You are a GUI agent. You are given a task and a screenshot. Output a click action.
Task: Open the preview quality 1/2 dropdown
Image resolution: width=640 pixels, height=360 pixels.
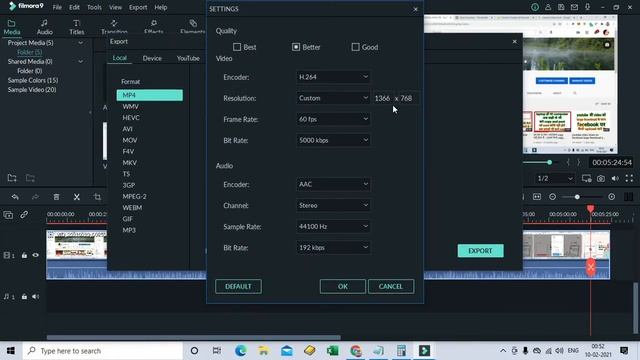pyautogui.click(x=555, y=178)
